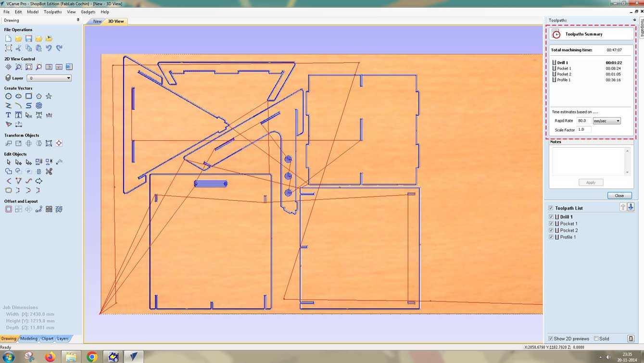Click the Save file icon
The image size is (644, 363).
[28, 38]
